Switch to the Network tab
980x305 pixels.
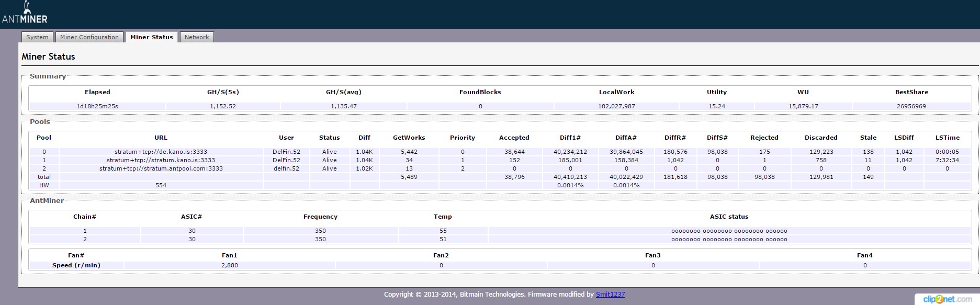[197, 37]
